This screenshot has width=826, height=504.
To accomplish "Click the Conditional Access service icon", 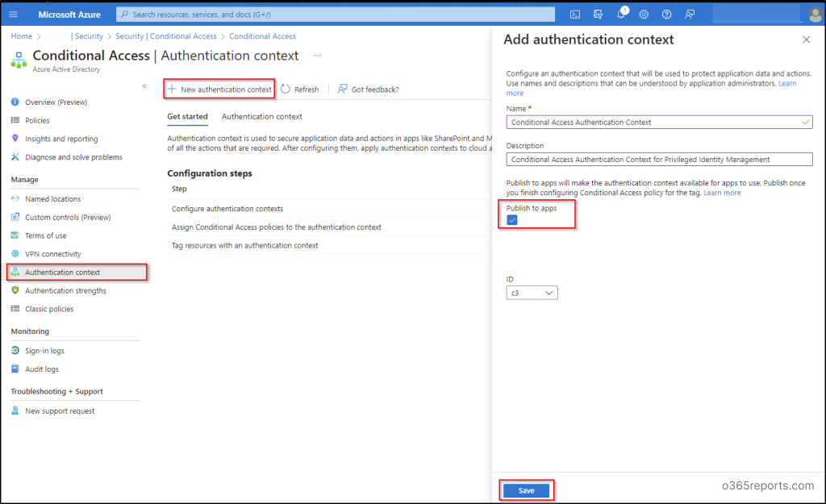I will coord(19,60).
